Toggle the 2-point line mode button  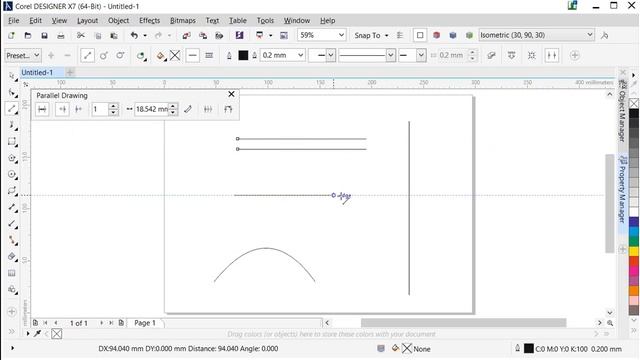[87, 56]
